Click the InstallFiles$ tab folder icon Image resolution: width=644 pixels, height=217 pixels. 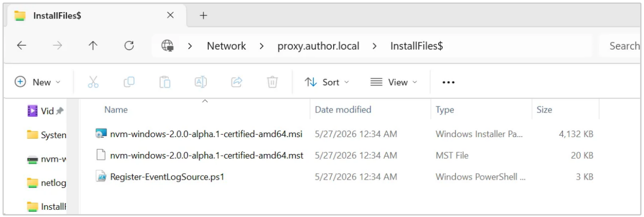tap(20, 15)
